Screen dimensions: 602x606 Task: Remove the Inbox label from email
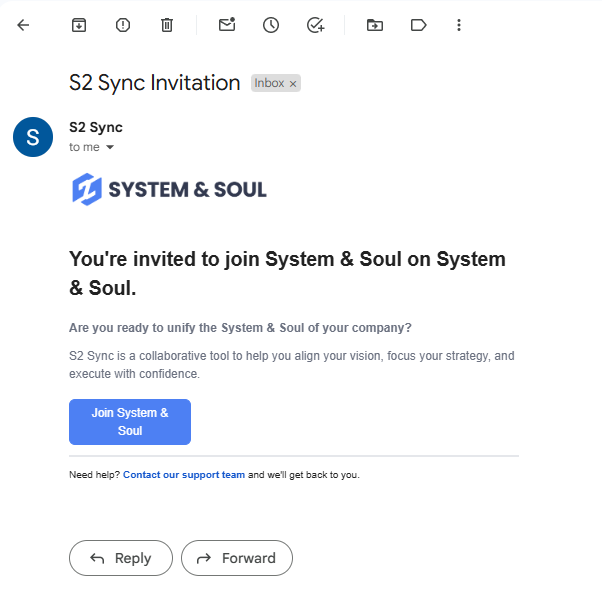293,84
